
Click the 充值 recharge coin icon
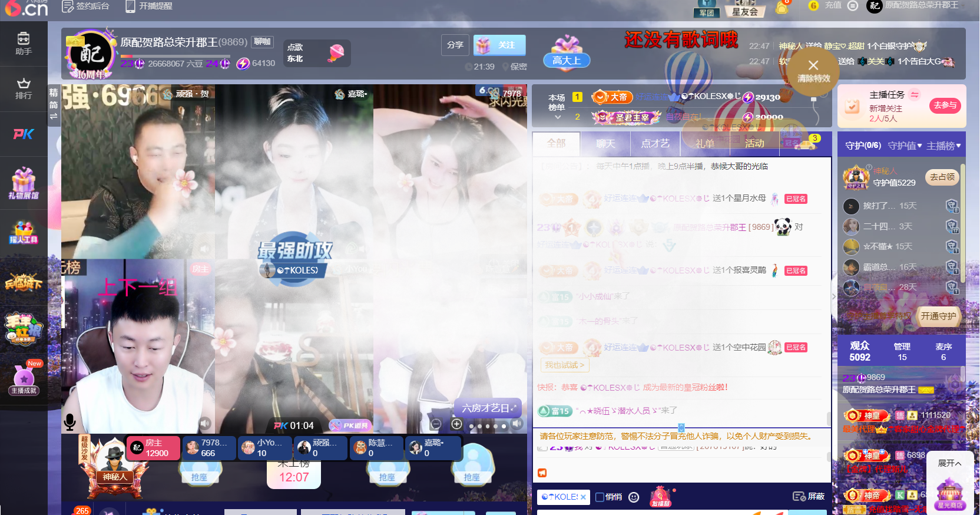pyautogui.click(x=813, y=5)
